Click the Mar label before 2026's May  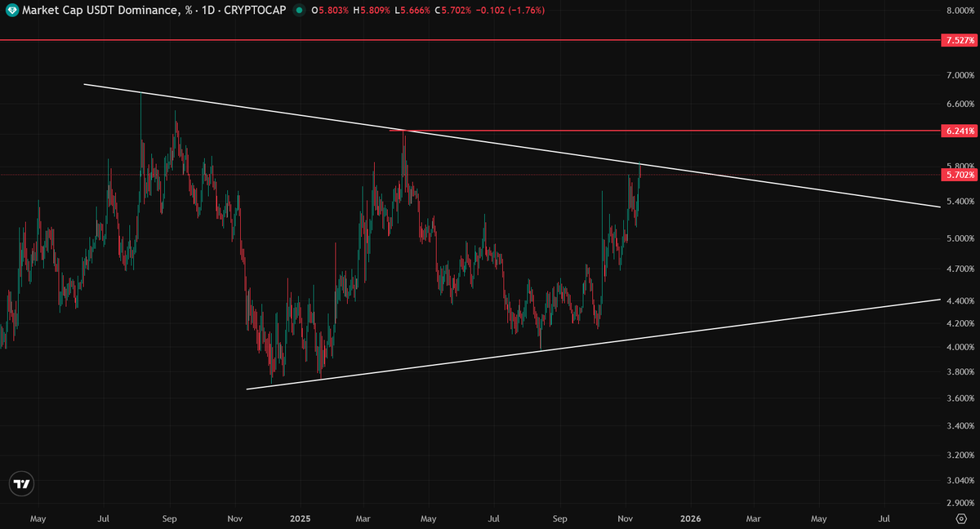[x=754, y=518]
